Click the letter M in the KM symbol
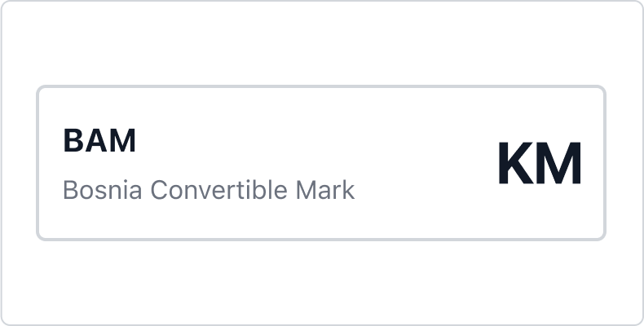644x326 pixels. coord(562,164)
